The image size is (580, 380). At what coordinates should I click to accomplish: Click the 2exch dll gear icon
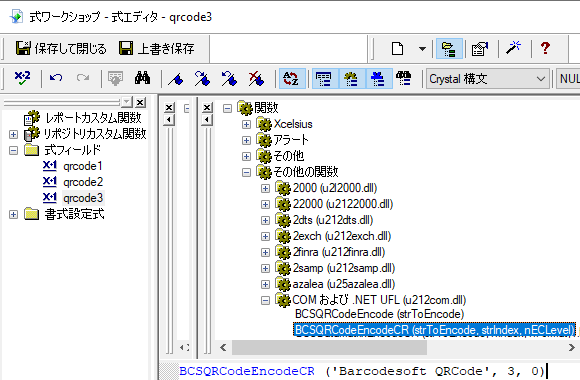coord(283,236)
